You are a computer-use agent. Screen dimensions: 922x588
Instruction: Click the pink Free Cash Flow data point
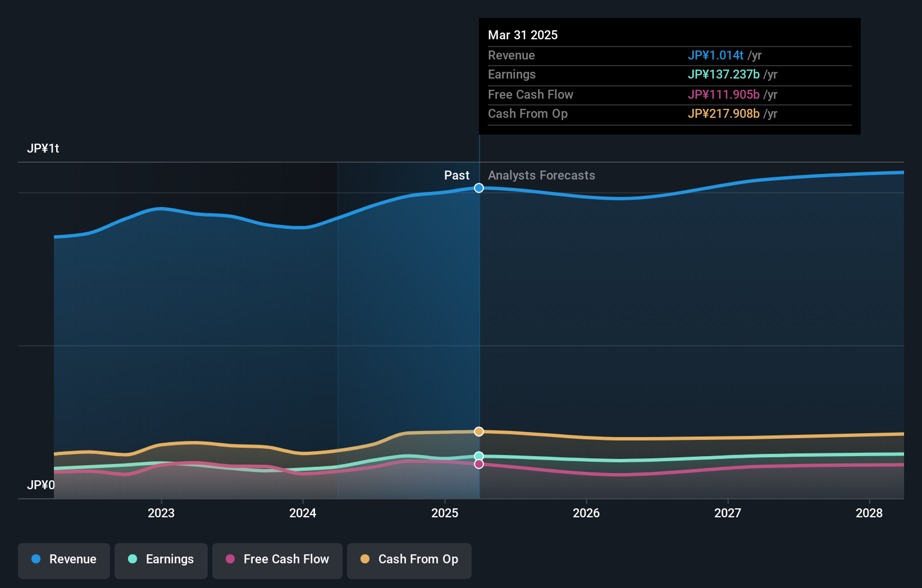(x=479, y=464)
